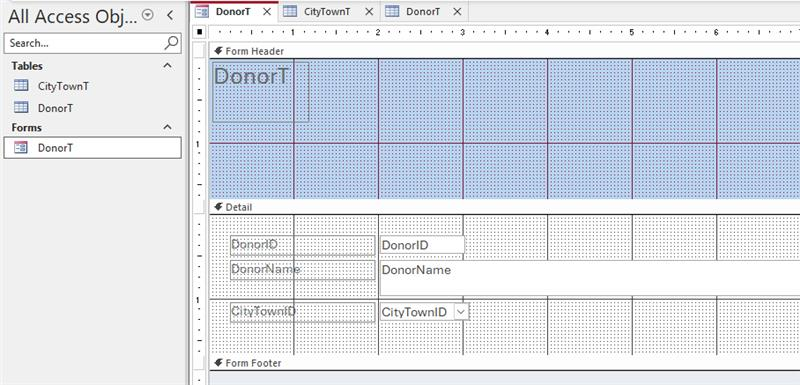Select the DonorName label control
This screenshot has height=385, width=800.
point(303,270)
